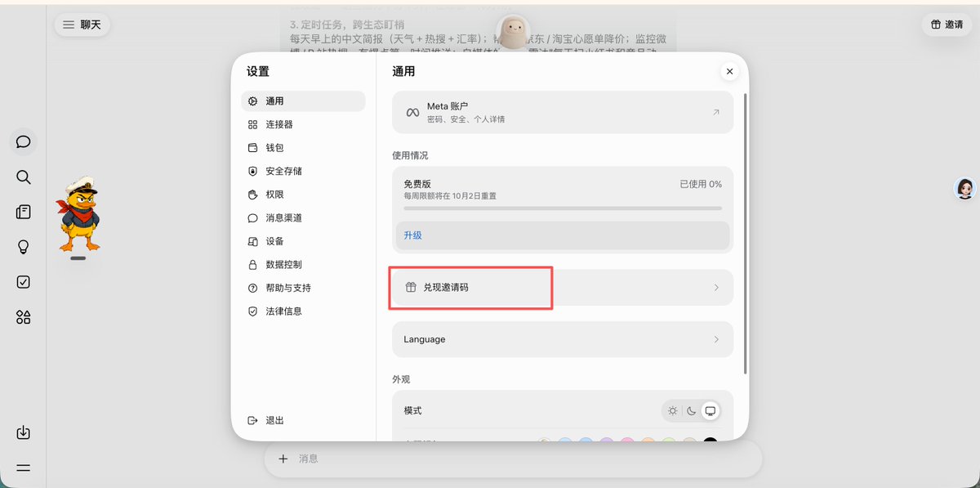The image size is (980, 488).
Task: Select 数据控制 in settings sidebar
Action: coord(303,265)
